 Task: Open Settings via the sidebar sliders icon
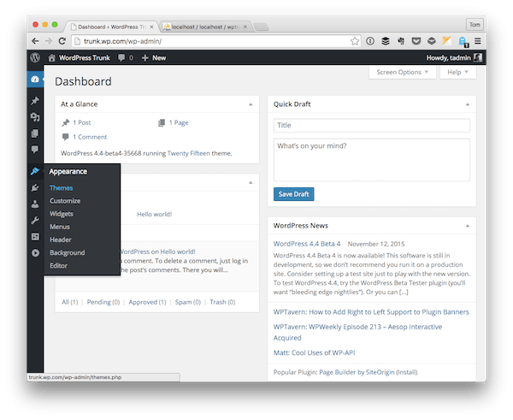pos(35,236)
